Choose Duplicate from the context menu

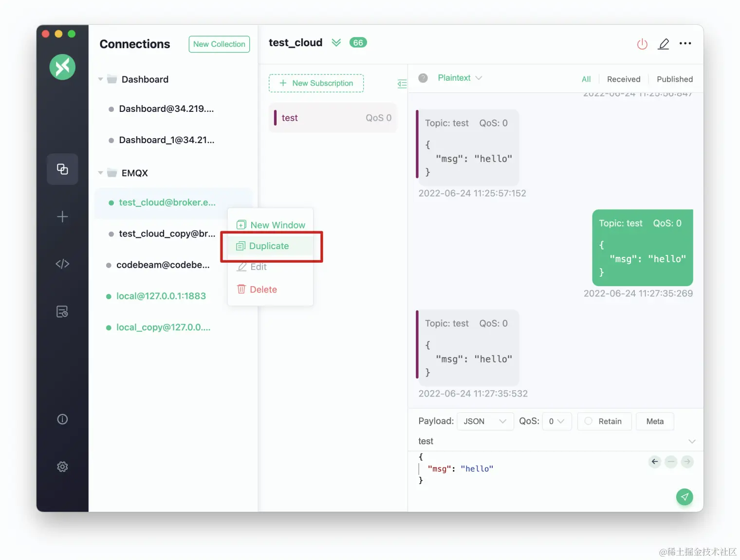pyautogui.click(x=269, y=246)
